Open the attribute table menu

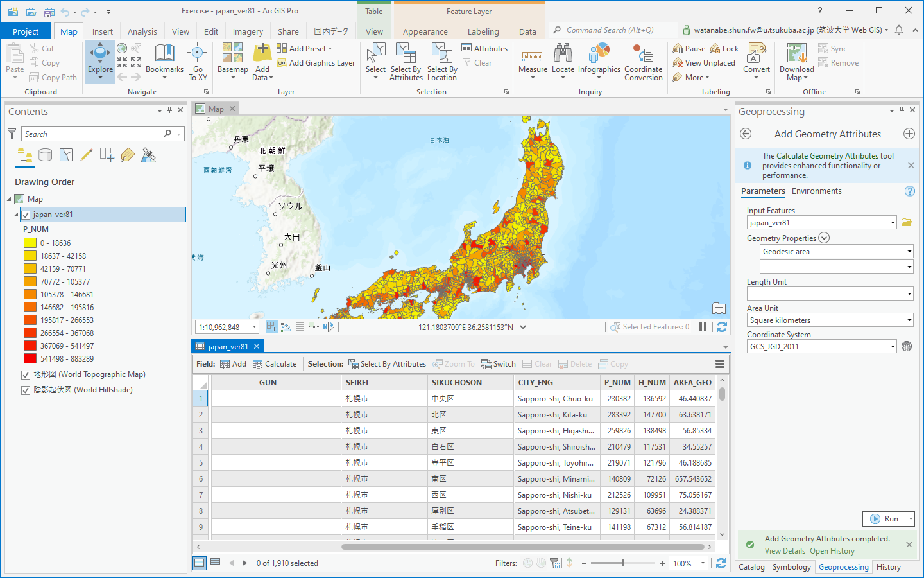click(720, 364)
